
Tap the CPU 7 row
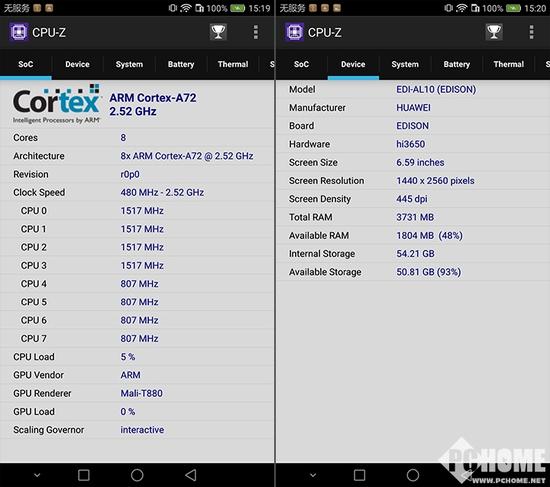coord(137,338)
